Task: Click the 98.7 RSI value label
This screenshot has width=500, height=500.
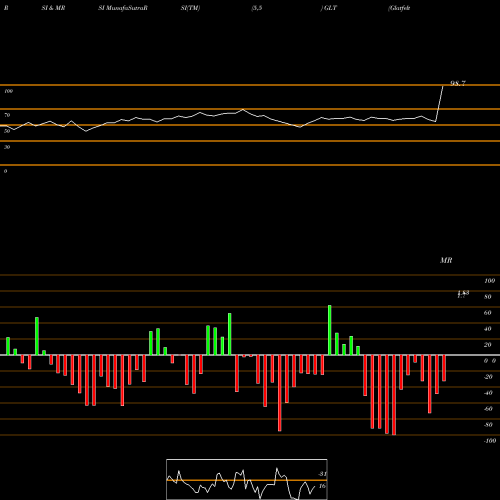Action: (458, 83)
